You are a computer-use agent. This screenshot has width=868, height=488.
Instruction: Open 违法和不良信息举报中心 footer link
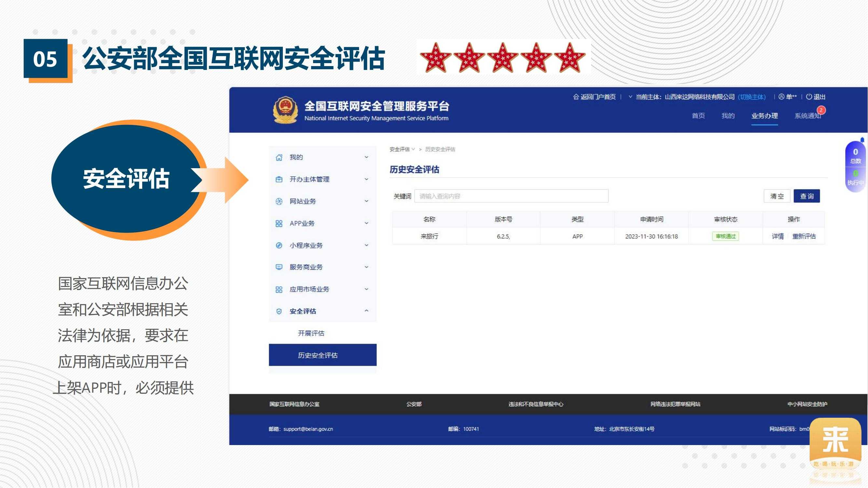coord(536,404)
